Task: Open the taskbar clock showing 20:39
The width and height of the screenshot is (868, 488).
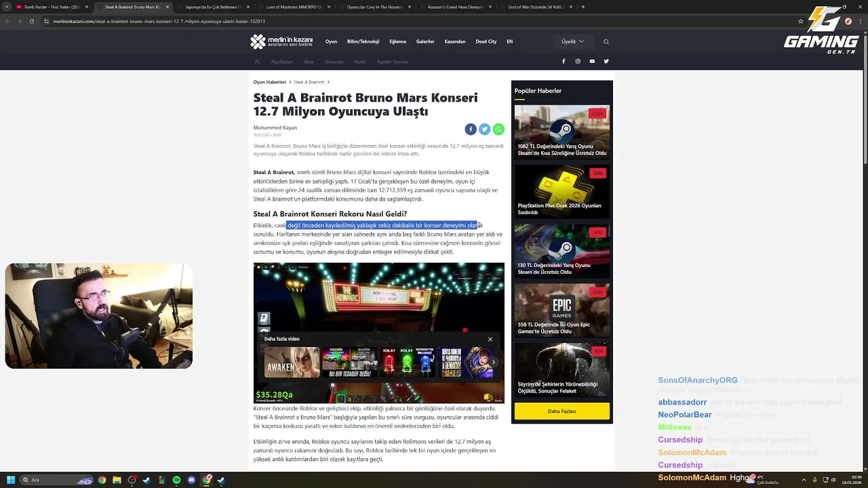Action: click(x=851, y=480)
